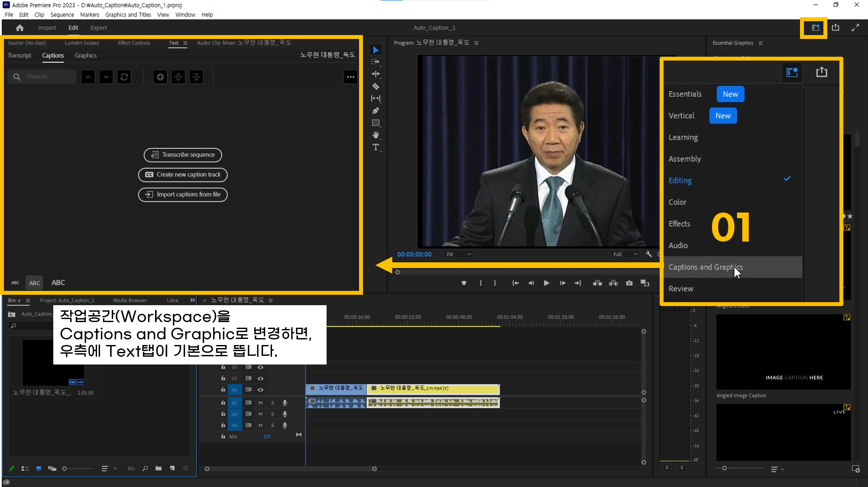Switch to the Transcript tab
The image size is (868, 487).
pos(19,55)
